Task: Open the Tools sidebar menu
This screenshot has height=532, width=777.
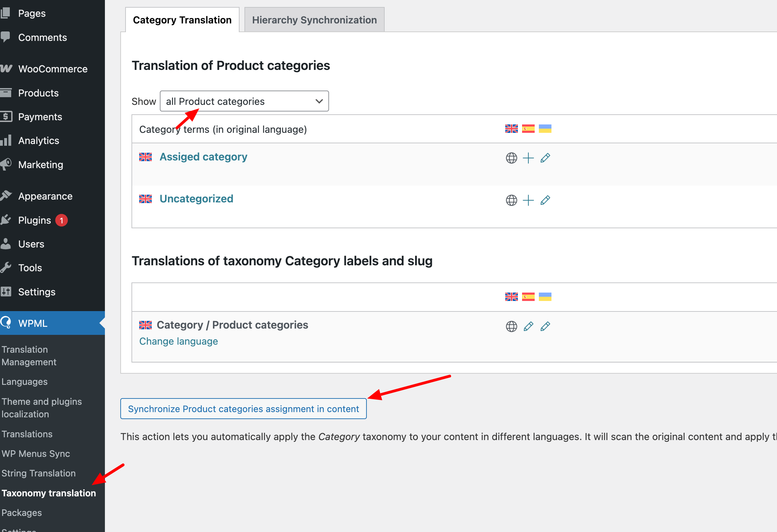Action: [30, 268]
